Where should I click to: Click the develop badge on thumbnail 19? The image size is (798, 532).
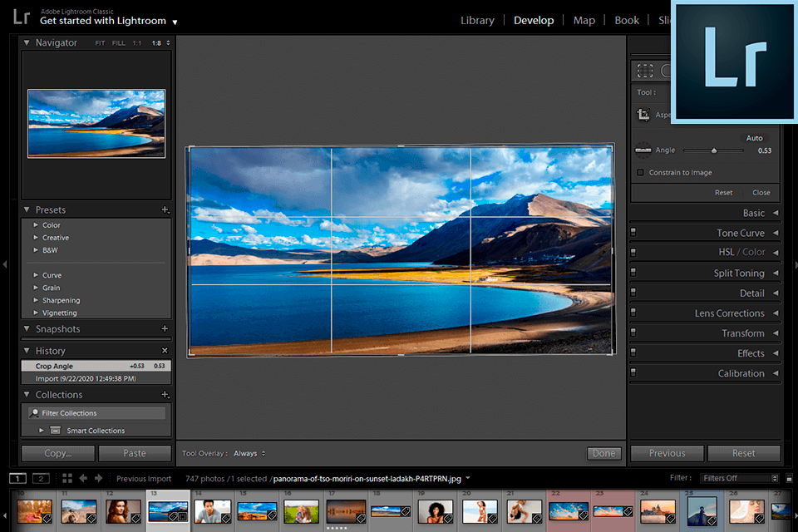[x=448, y=519]
